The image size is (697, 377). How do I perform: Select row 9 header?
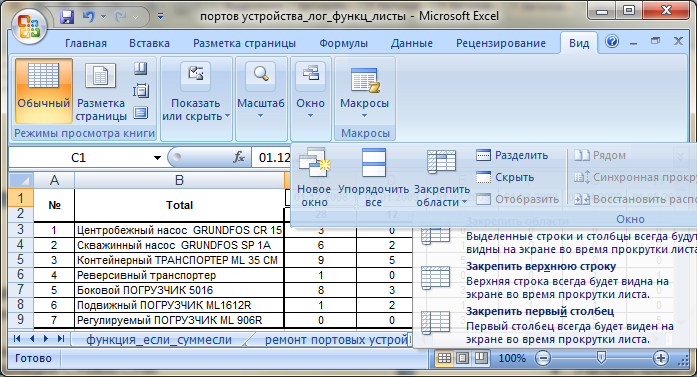pos(20,320)
